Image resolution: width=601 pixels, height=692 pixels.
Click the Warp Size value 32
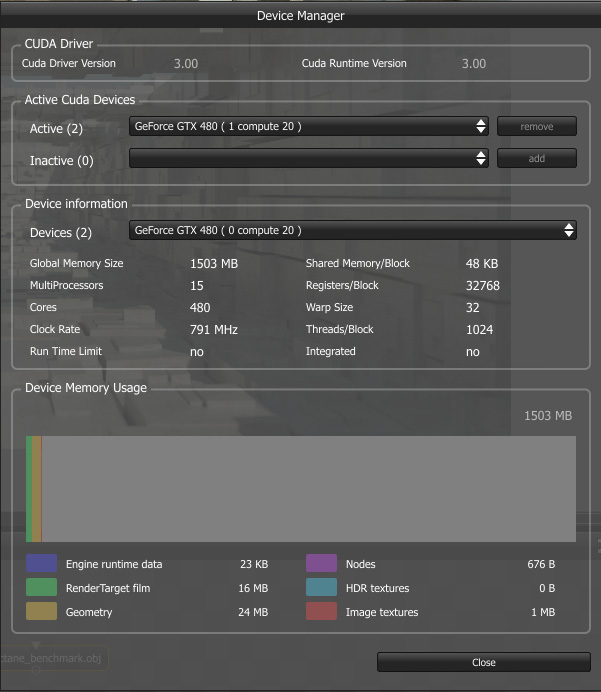(473, 308)
